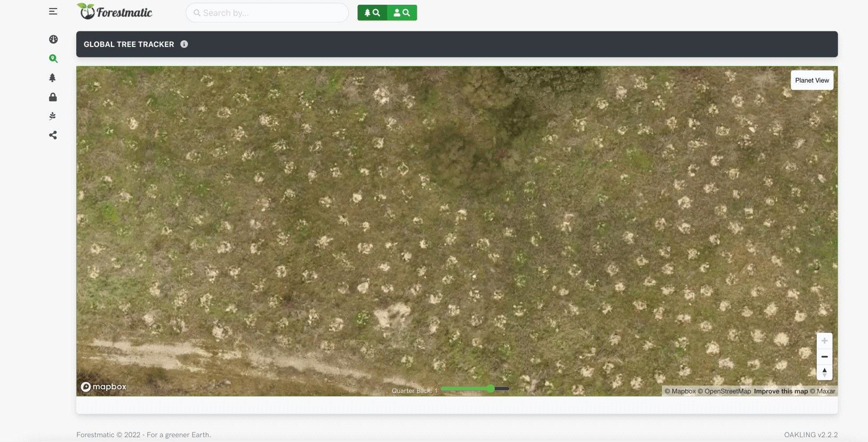Zoom in on the map
The width and height of the screenshot is (868, 442).
824,341
